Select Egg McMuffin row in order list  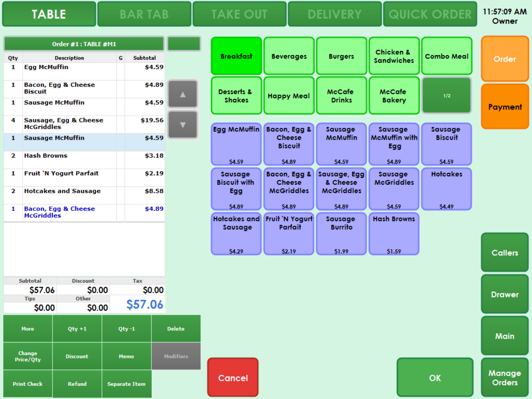click(84, 71)
